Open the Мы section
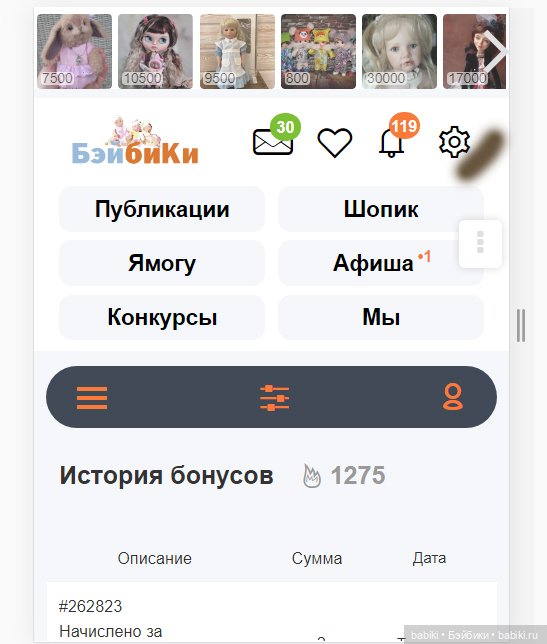Image resolution: width=547 pixels, height=644 pixels. (381, 317)
